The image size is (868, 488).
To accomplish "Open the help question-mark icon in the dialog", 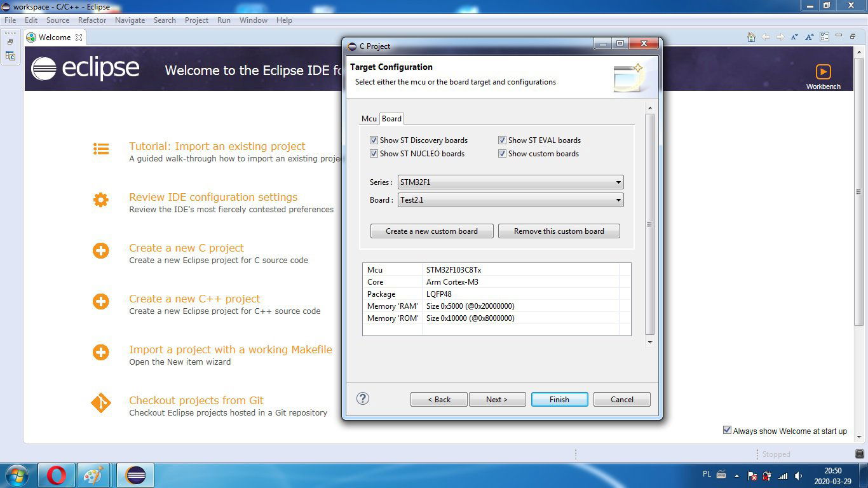I will tap(363, 398).
